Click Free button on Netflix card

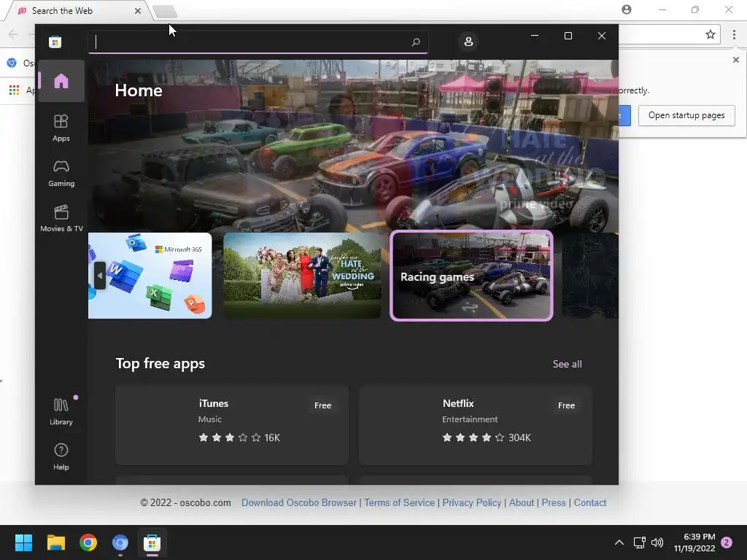(566, 405)
